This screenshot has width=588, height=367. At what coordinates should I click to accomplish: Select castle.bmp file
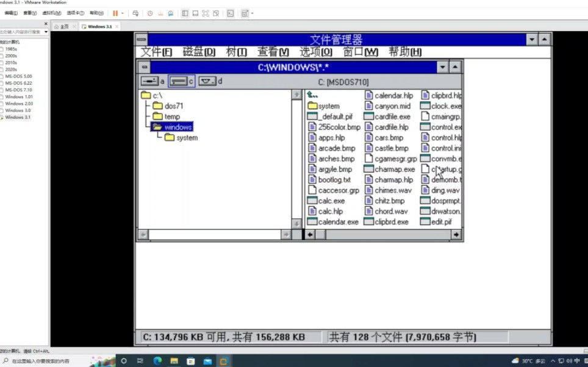(x=387, y=148)
